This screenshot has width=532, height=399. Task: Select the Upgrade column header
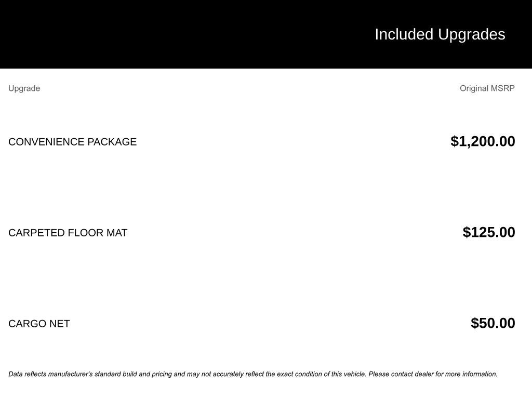pos(24,88)
